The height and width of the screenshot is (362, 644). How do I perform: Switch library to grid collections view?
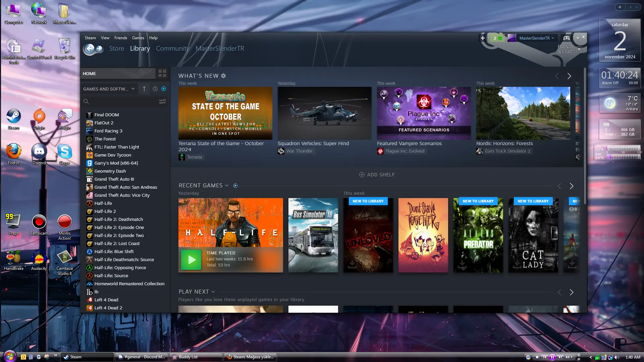click(162, 73)
